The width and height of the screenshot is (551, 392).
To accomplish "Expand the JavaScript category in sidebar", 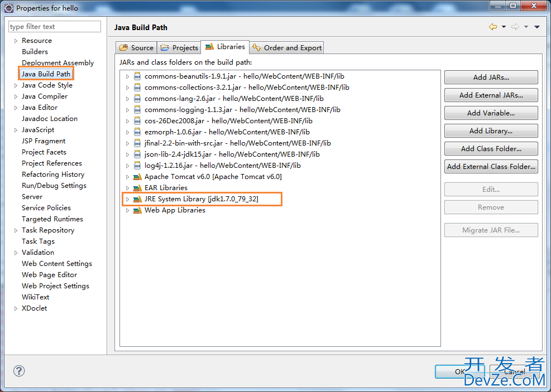I will tap(16, 130).
